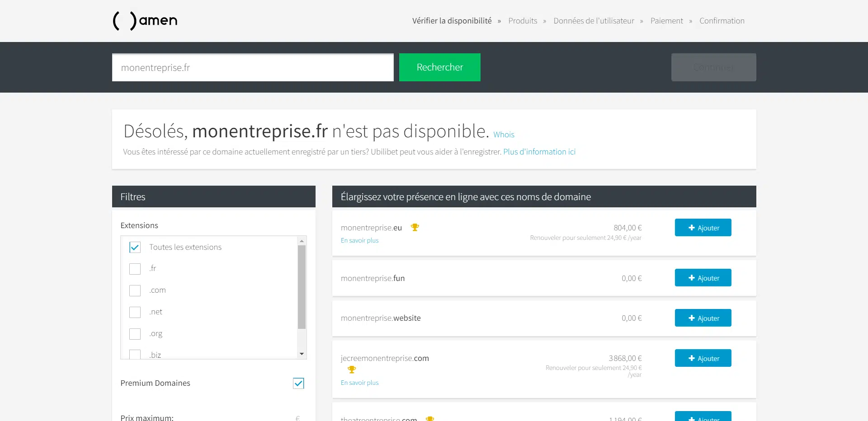The height and width of the screenshot is (421, 868).
Task: Add jecreemonentreprise.com via Ajouter button
Action: [x=703, y=358]
